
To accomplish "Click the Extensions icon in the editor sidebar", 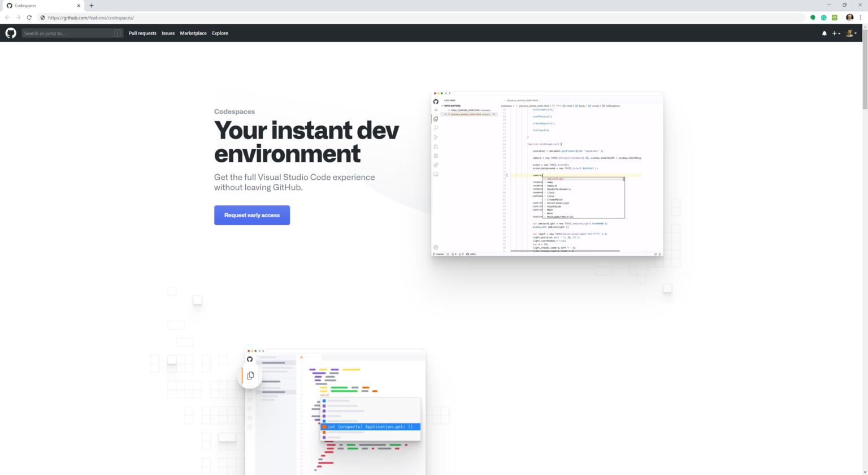I will pos(436,165).
